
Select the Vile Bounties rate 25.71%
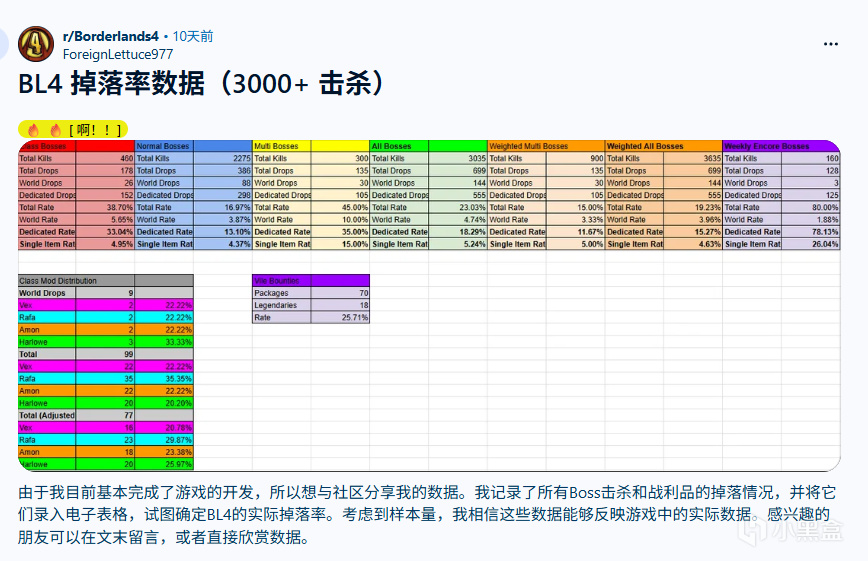pyautogui.click(x=340, y=317)
